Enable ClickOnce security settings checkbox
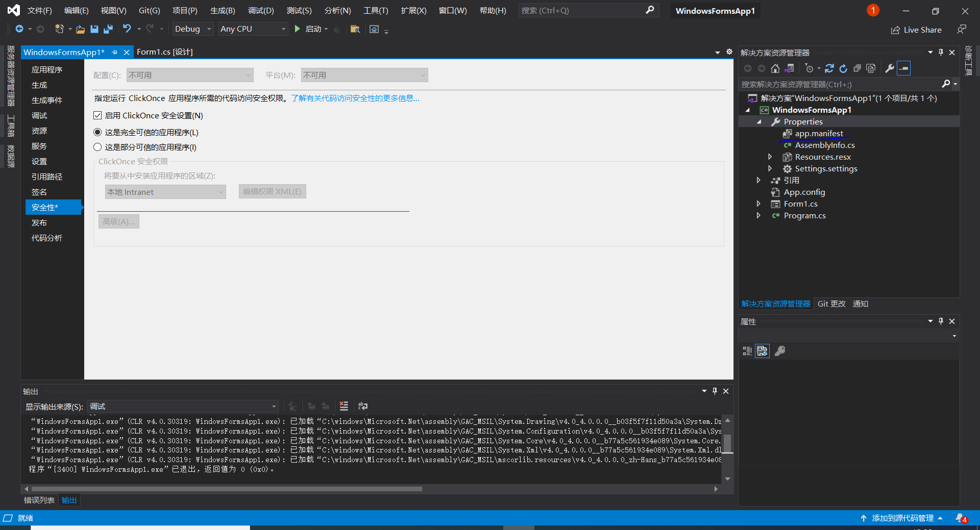 tap(97, 115)
